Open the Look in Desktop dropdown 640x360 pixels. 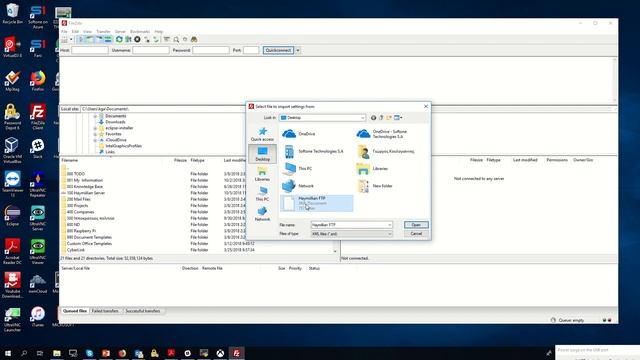coord(322,118)
